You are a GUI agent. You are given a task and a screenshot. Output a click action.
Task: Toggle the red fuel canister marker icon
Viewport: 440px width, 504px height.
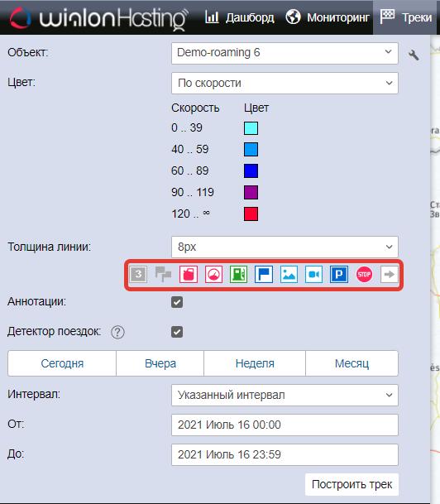click(x=189, y=275)
